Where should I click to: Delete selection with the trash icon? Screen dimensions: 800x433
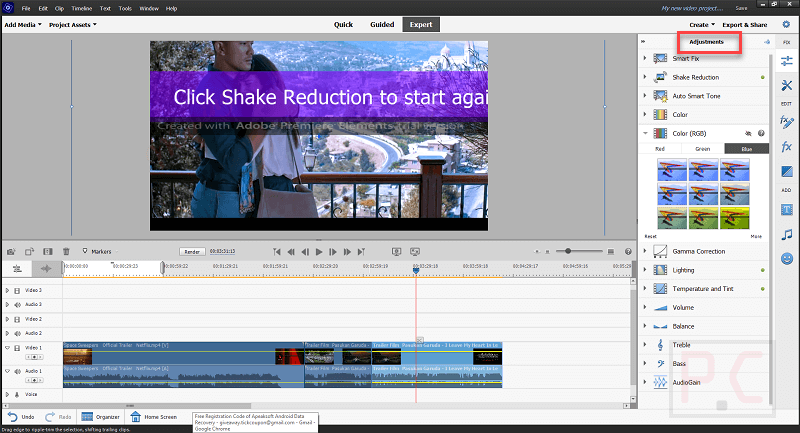66,251
